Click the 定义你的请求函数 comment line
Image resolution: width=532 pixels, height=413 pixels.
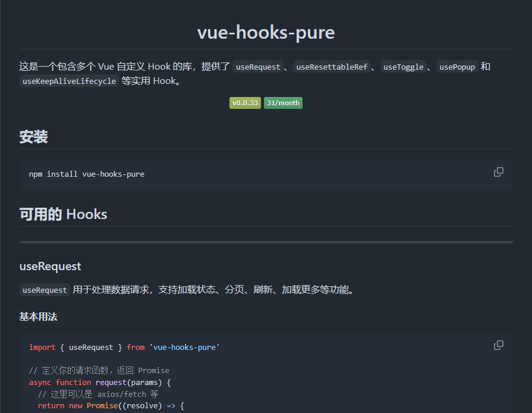[99, 370]
